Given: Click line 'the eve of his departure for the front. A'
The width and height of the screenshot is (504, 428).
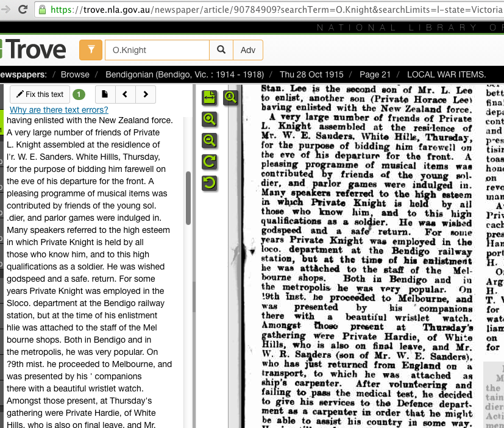Looking at the screenshot, I should [80, 181].
